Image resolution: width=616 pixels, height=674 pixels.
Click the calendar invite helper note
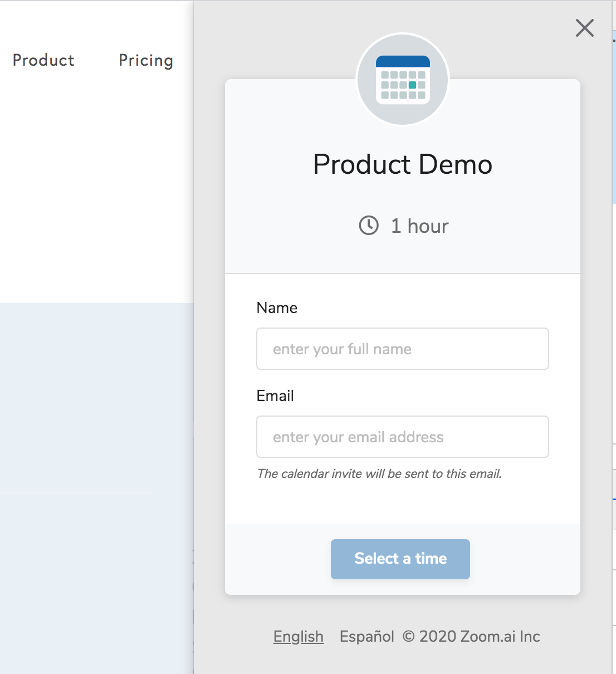coord(379,473)
